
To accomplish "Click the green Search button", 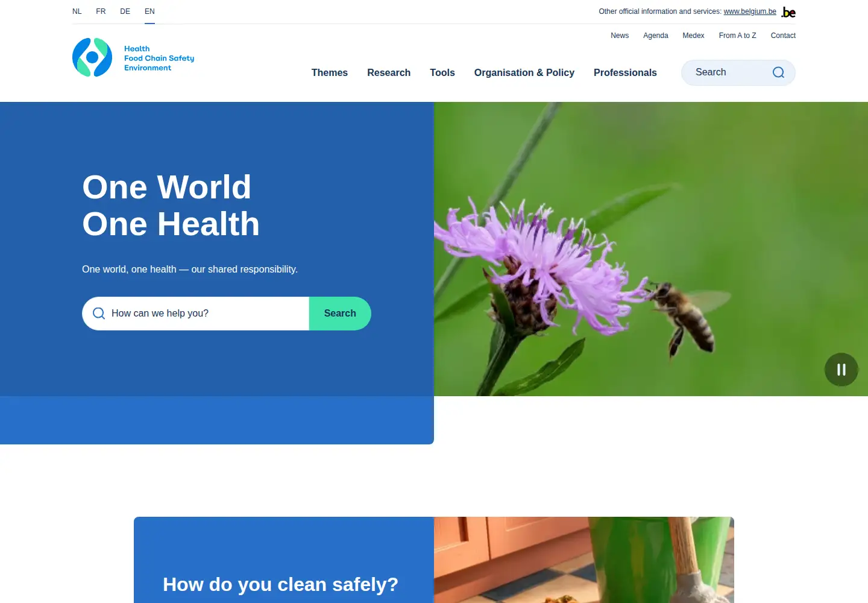I will (340, 314).
